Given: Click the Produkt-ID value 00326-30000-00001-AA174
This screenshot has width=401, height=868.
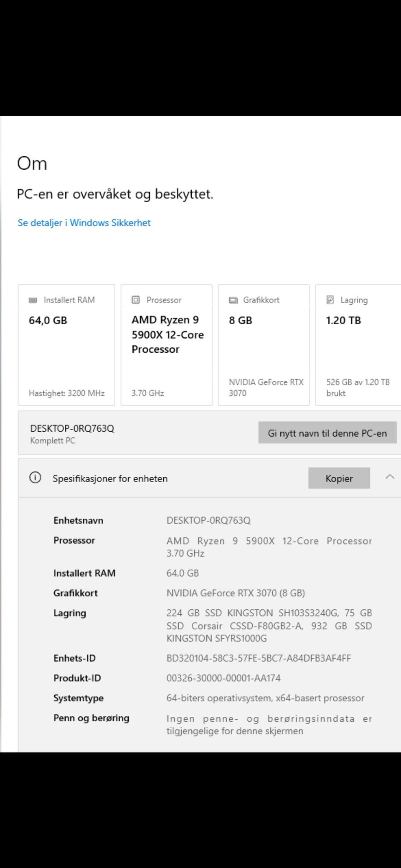Looking at the screenshot, I should pyautogui.click(x=223, y=678).
